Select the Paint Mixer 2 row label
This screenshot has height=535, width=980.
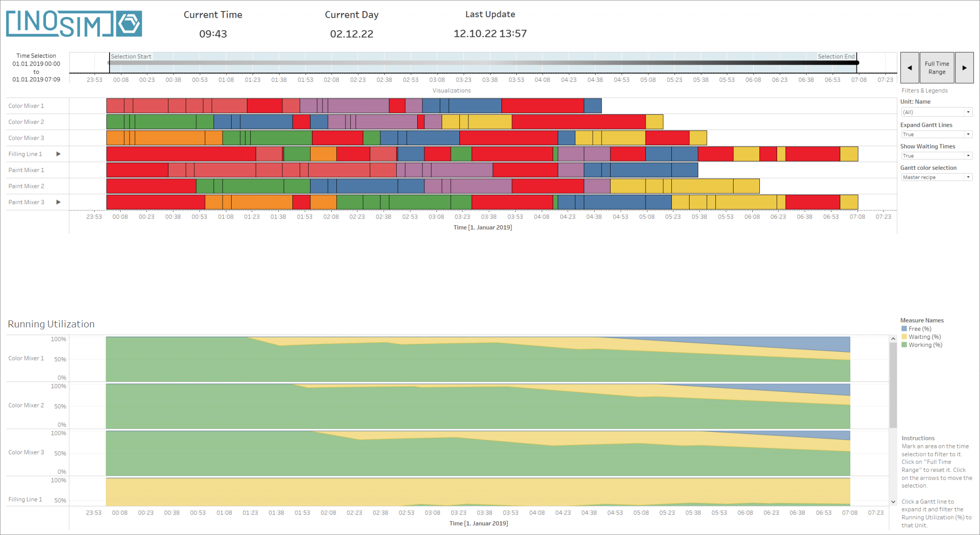26,186
